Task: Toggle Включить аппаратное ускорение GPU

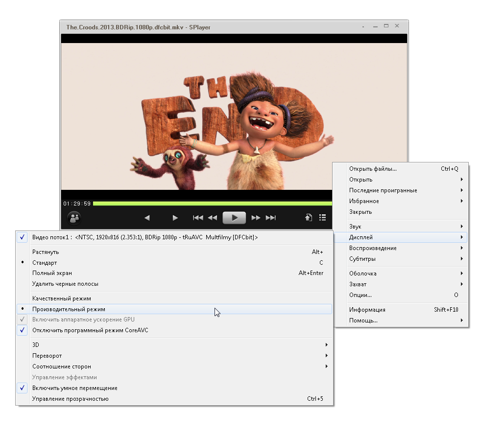Action: [174, 320]
